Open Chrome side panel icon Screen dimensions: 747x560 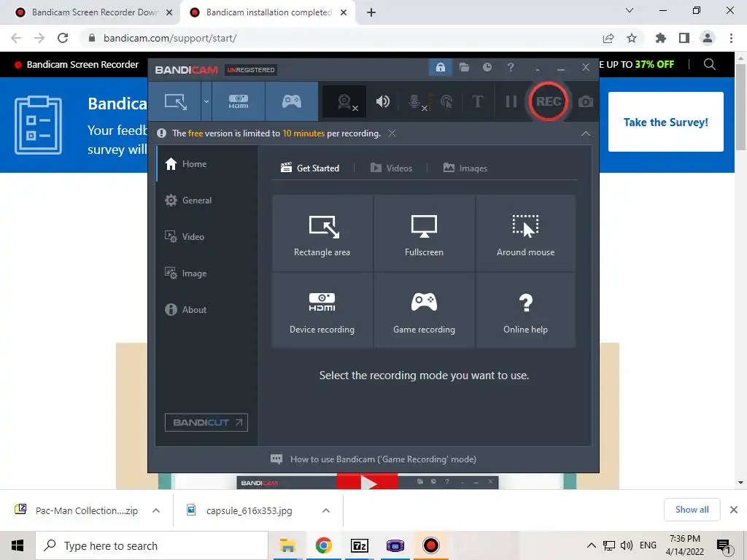pos(684,38)
